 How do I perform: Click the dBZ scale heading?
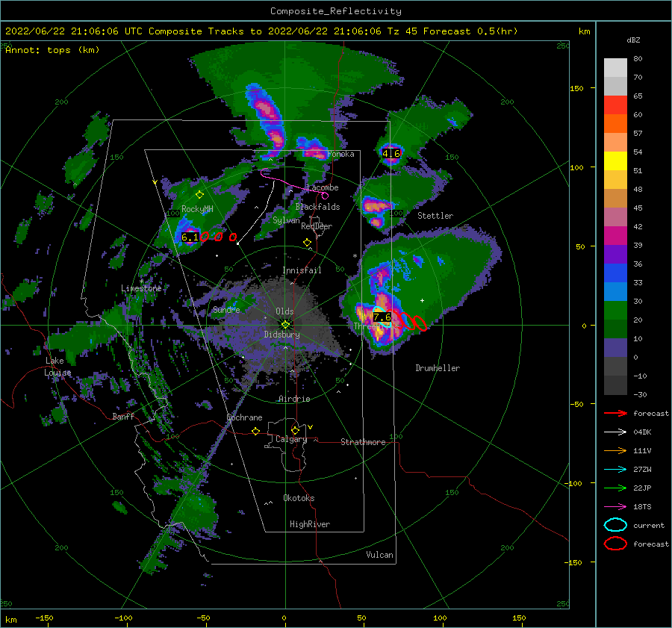[633, 40]
